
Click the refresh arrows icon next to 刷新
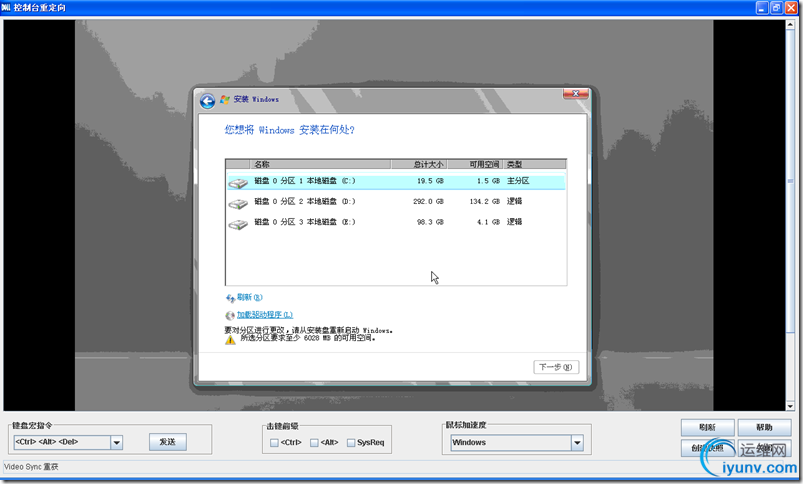pyautogui.click(x=230, y=298)
